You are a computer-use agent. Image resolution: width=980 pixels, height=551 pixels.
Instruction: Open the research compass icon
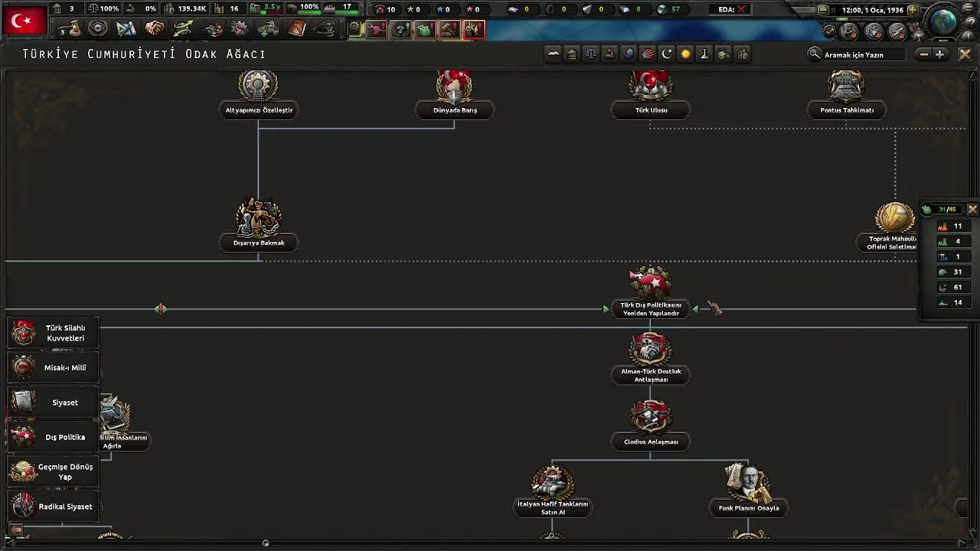click(x=126, y=29)
